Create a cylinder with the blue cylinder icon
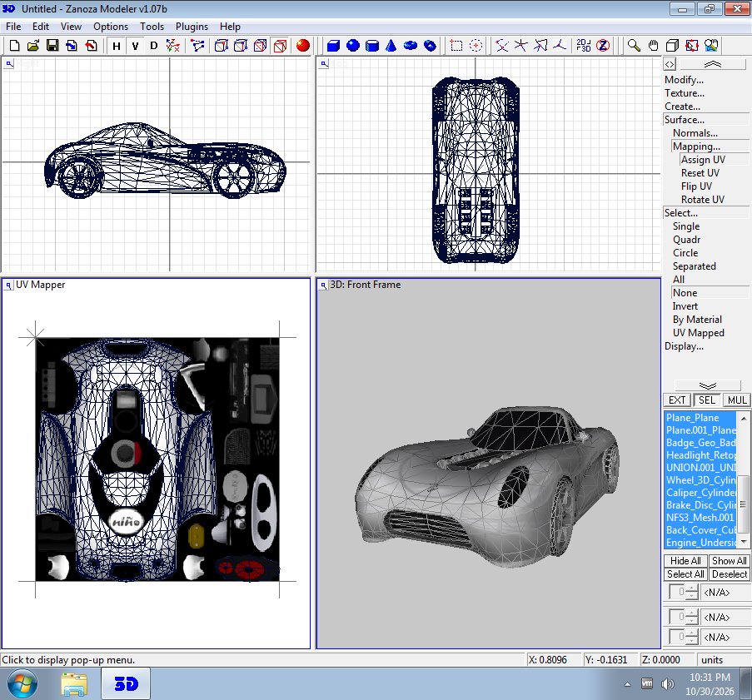752x700 pixels. click(372, 46)
